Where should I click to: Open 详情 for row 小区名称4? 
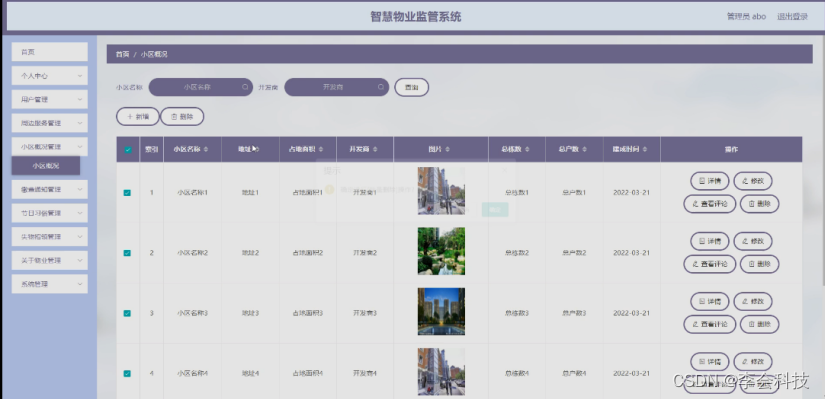coord(710,362)
